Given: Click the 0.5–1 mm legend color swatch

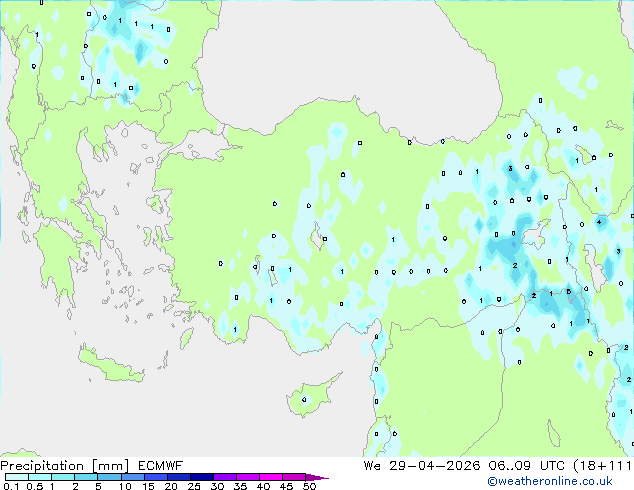Looking at the screenshot, I should coord(40,477).
